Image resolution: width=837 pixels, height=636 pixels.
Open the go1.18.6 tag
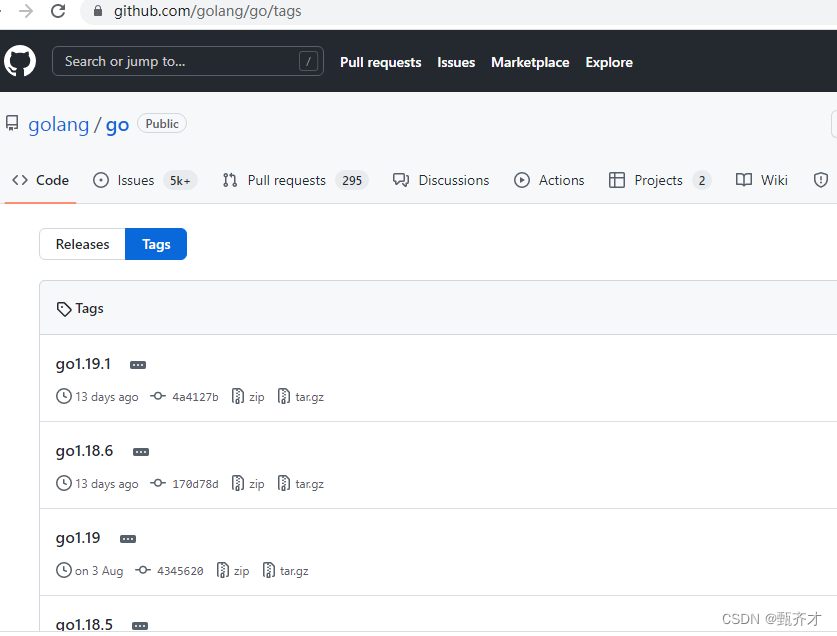pyautogui.click(x=84, y=451)
